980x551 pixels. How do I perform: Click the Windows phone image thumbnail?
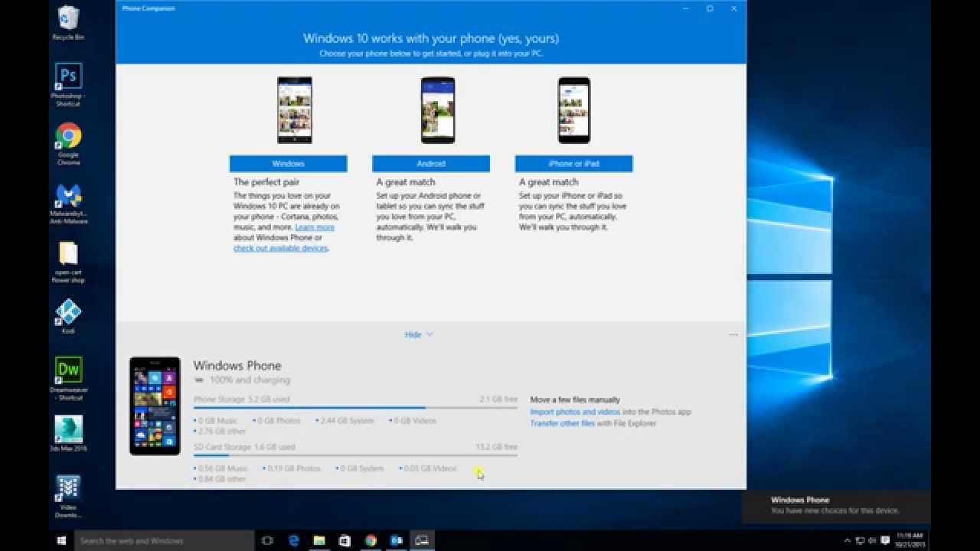point(295,110)
